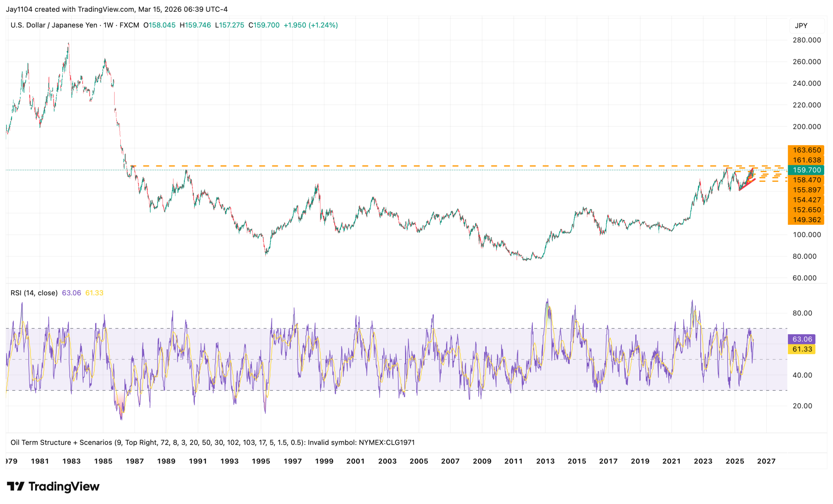Click the yellow 61.33 RSI average tag
The image size is (833, 504).
802,349
